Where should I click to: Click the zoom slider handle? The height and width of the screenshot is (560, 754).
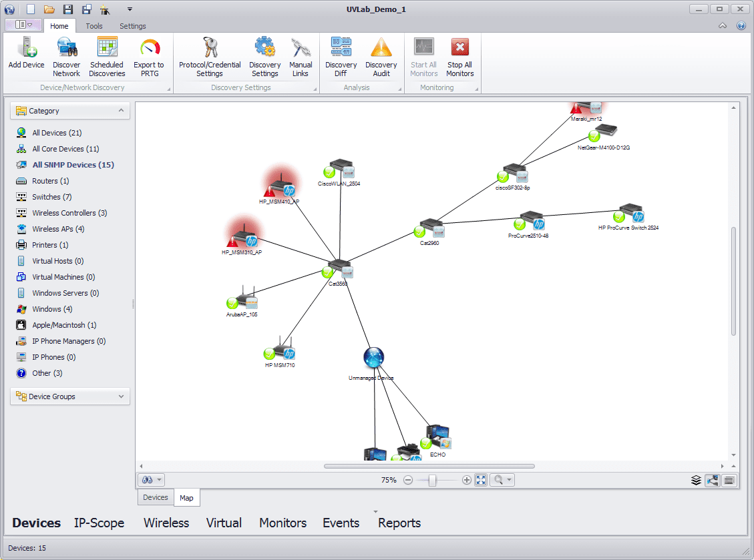(432, 480)
